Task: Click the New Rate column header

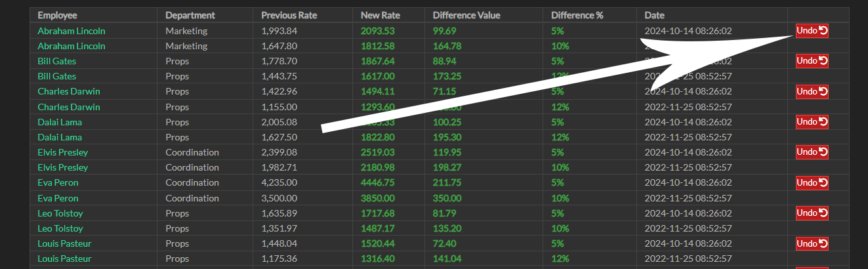Action: pos(379,15)
